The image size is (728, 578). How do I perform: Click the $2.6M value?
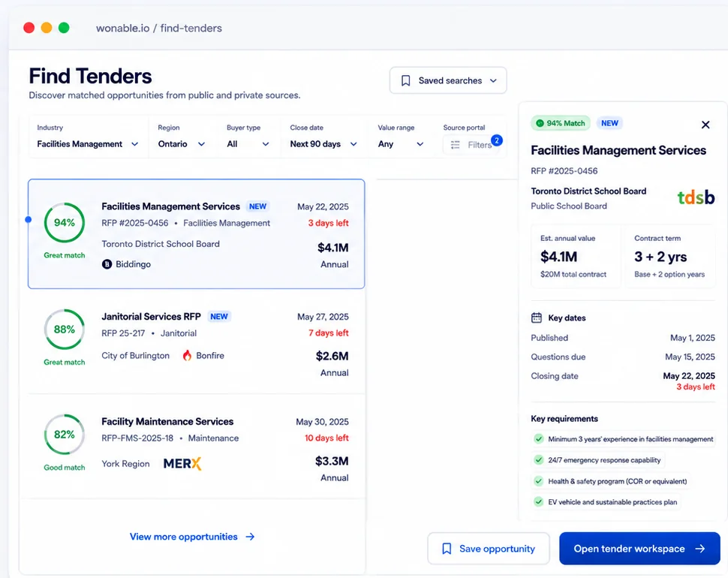coord(332,356)
